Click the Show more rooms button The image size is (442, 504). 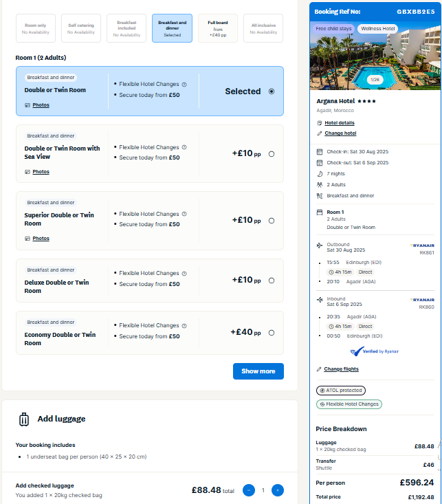[258, 371]
